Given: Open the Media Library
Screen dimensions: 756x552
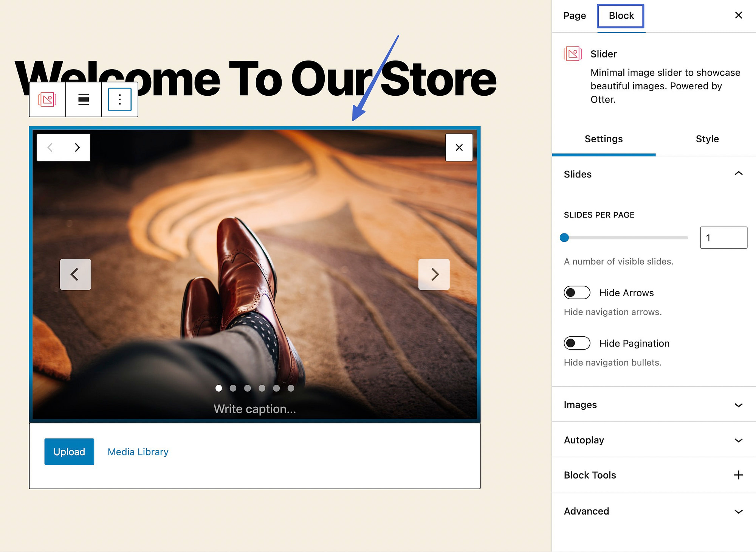Looking at the screenshot, I should pyautogui.click(x=137, y=452).
